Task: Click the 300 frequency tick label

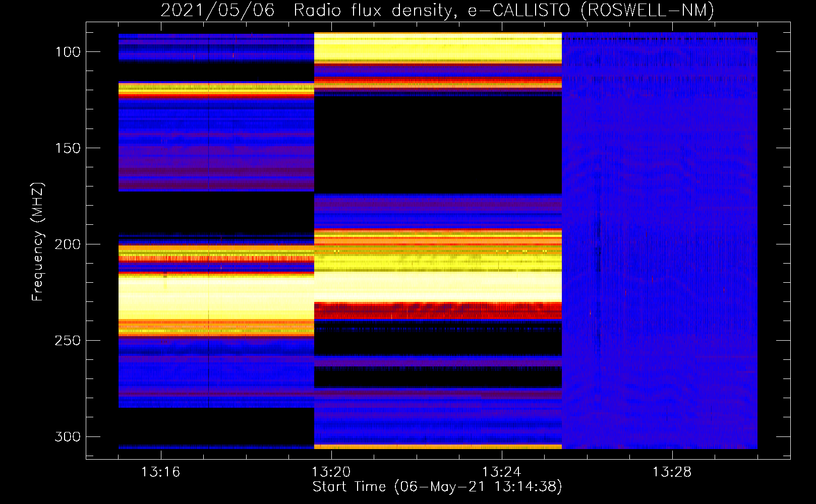Action: coord(68,436)
